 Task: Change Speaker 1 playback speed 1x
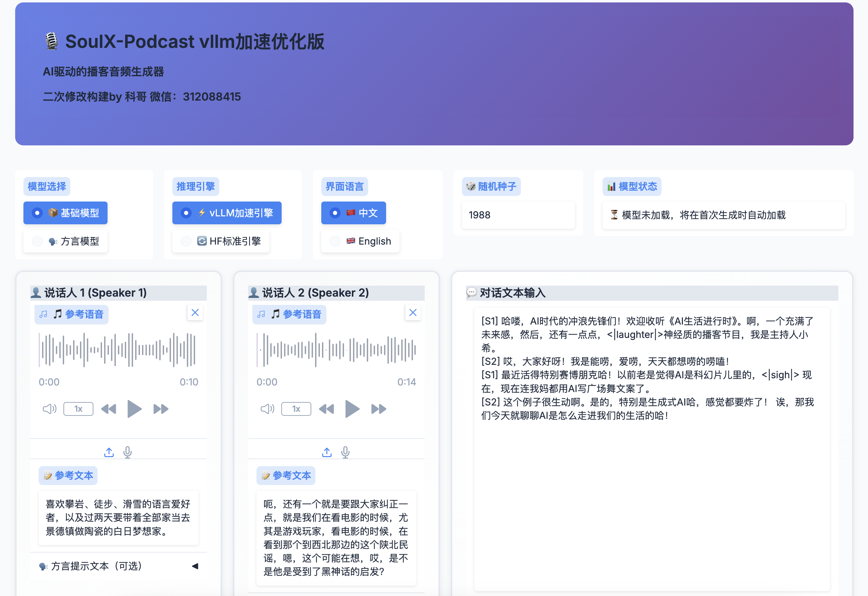78,409
